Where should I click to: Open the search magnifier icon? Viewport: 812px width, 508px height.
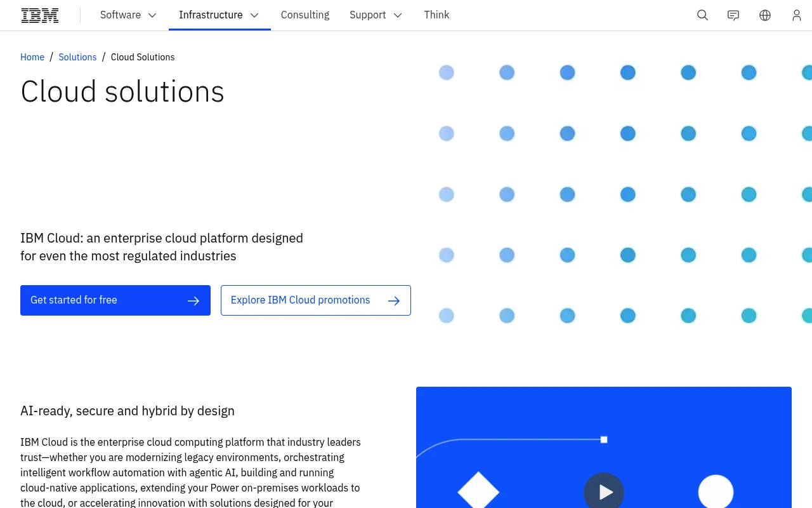[x=702, y=15]
